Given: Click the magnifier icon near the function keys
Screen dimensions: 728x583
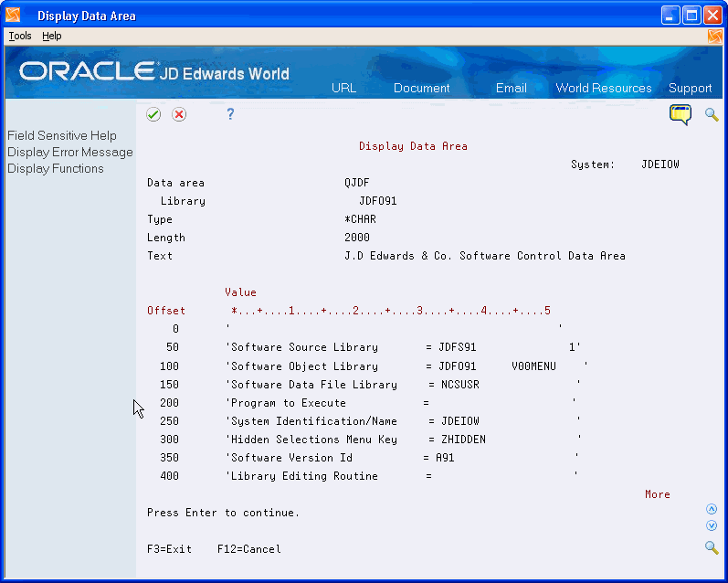Looking at the screenshot, I should pos(712,547).
